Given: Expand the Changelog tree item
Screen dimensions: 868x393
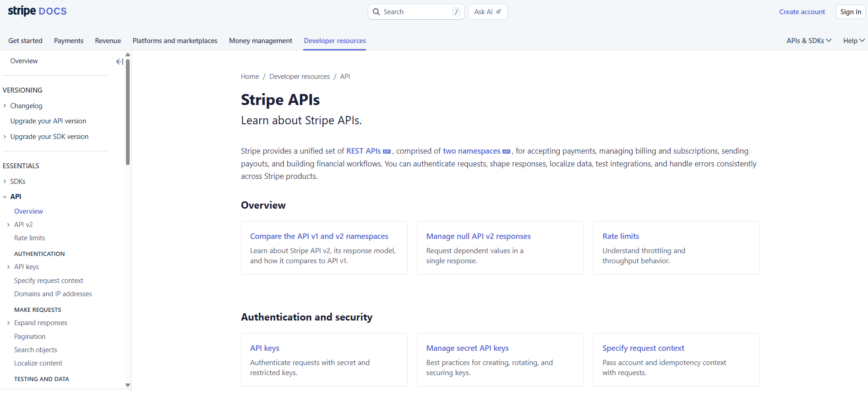Looking at the screenshot, I should coord(5,106).
